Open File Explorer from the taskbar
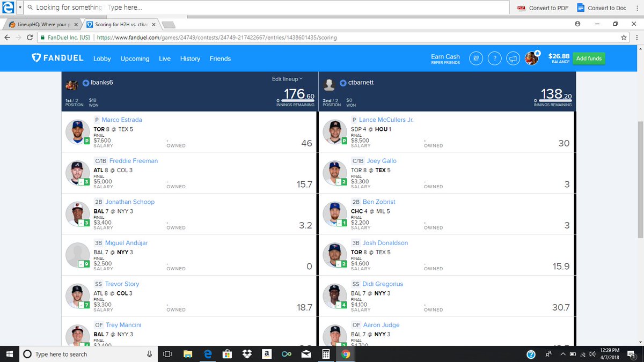This screenshot has width=644, height=362. coord(188,354)
